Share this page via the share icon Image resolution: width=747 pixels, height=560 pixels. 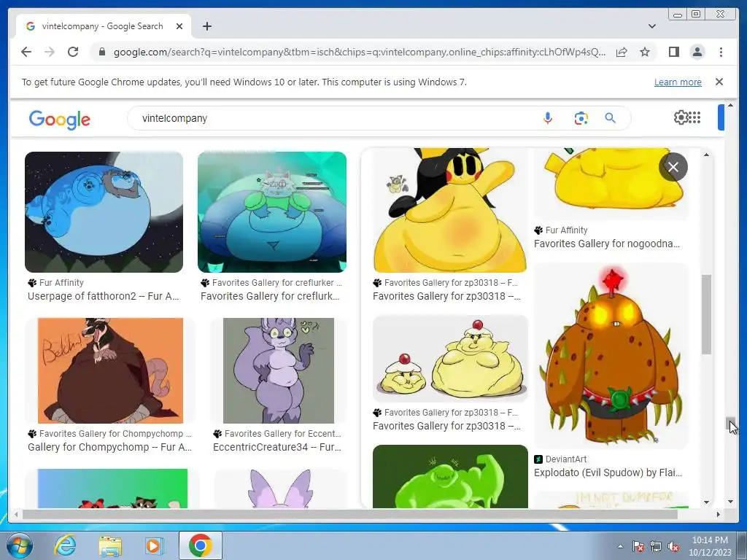click(622, 52)
